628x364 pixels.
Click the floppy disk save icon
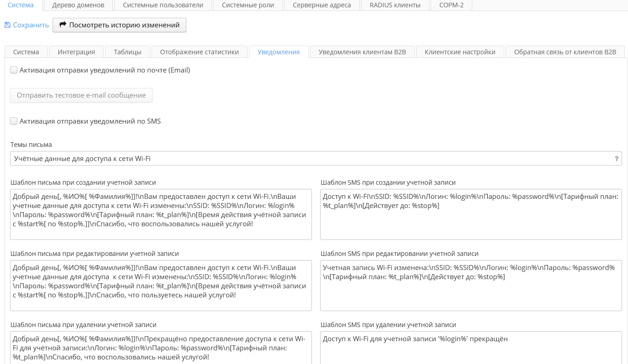[x=7, y=25]
